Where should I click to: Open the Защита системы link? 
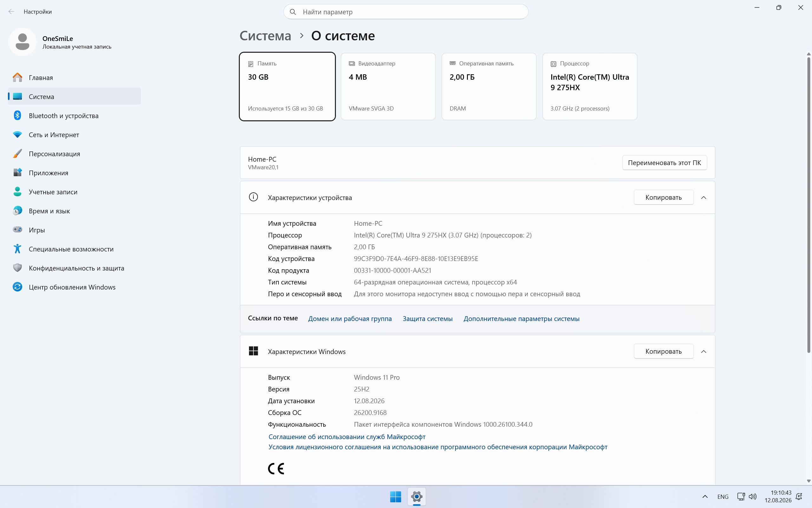pyautogui.click(x=428, y=318)
